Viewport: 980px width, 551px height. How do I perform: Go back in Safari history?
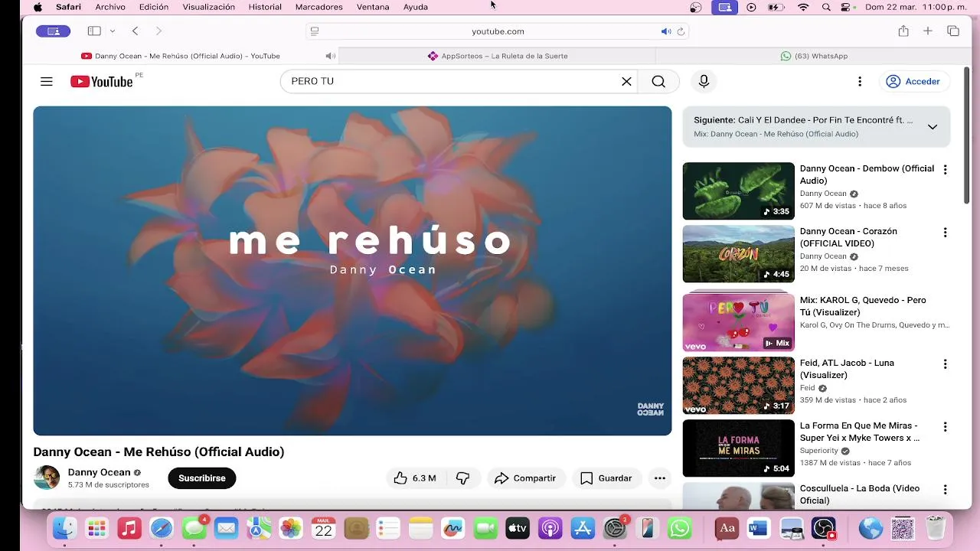click(135, 31)
